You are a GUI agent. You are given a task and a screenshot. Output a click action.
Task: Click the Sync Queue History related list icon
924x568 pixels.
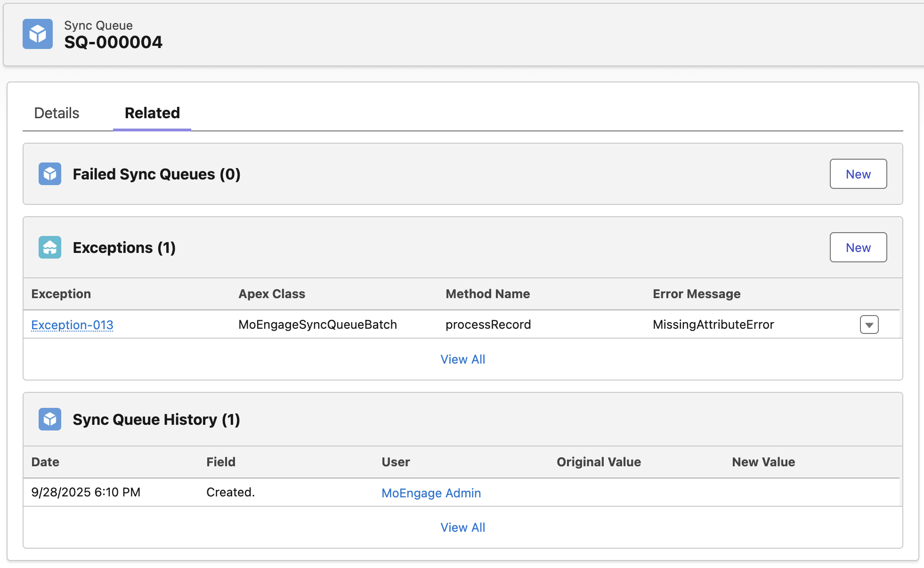[x=49, y=419]
